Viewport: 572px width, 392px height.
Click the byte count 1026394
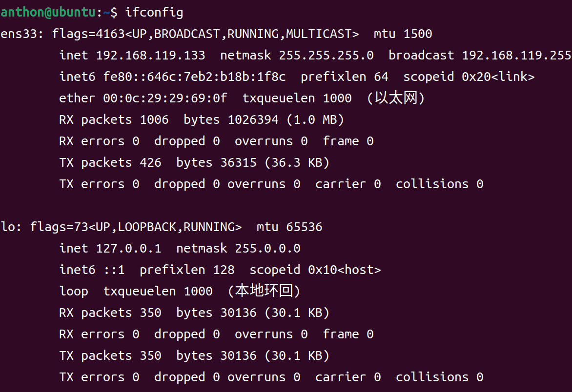coord(253,120)
